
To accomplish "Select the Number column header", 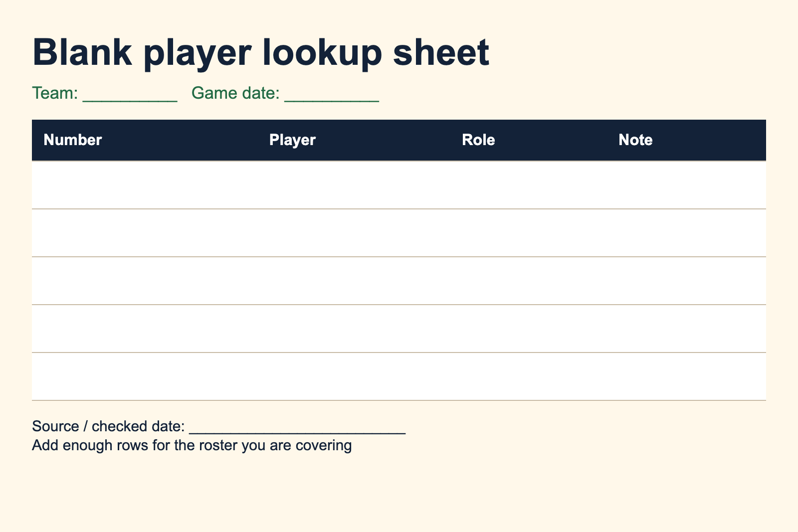I will 73,140.
